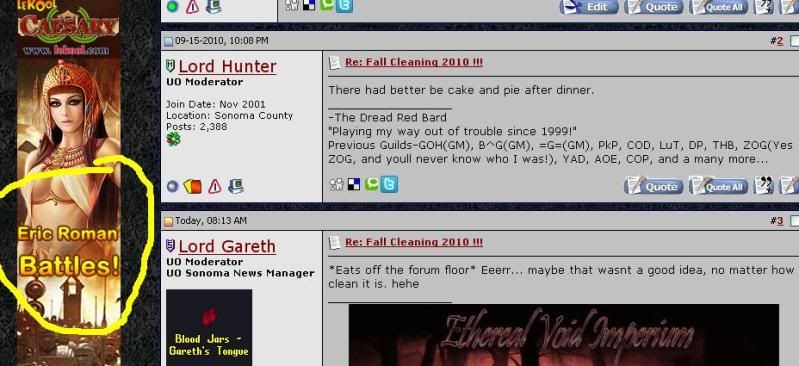Open post #3 permalink number
Image resolution: width=799 pixels, height=366 pixels.
(779, 221)
